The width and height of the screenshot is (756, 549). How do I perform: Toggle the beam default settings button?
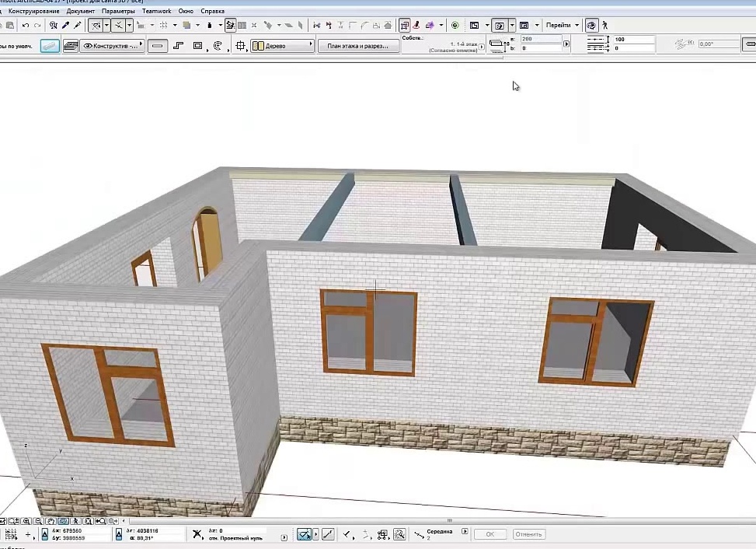tap(51, 46)
